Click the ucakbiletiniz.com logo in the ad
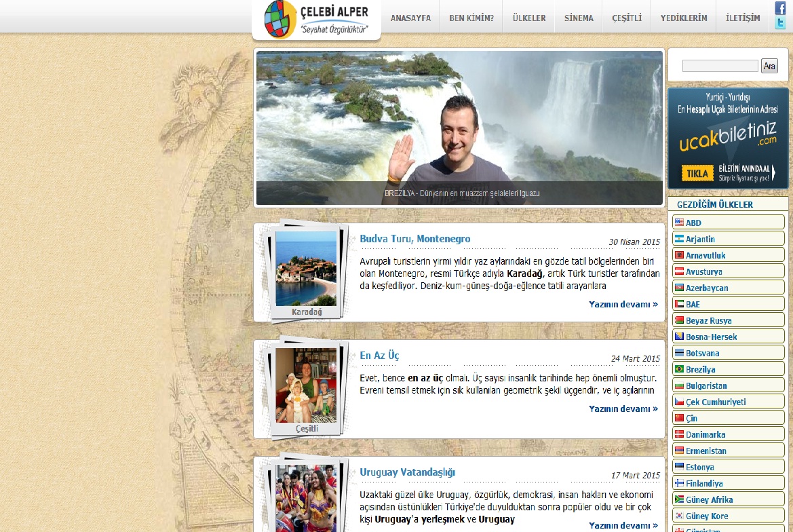Screen dimensions: 793x532 [727, 137]
